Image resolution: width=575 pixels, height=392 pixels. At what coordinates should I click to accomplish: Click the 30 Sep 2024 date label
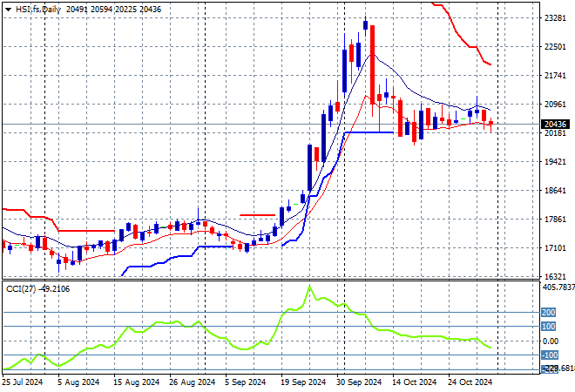(360, 382)
